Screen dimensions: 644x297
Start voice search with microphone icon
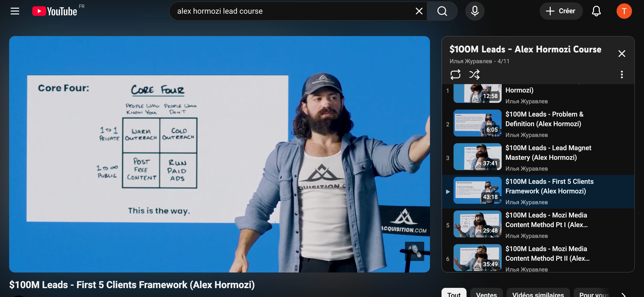pyautogui.click(x=474, y=11)
